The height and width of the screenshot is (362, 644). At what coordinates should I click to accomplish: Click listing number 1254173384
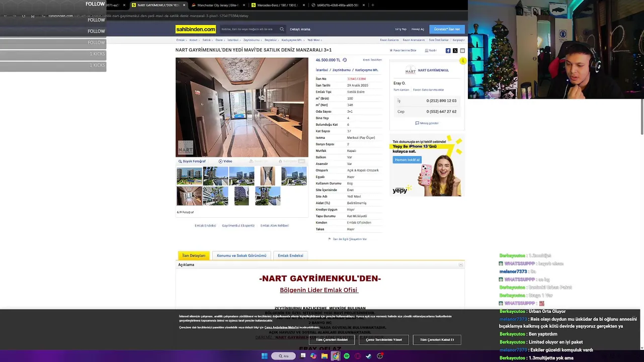point(356,79)
